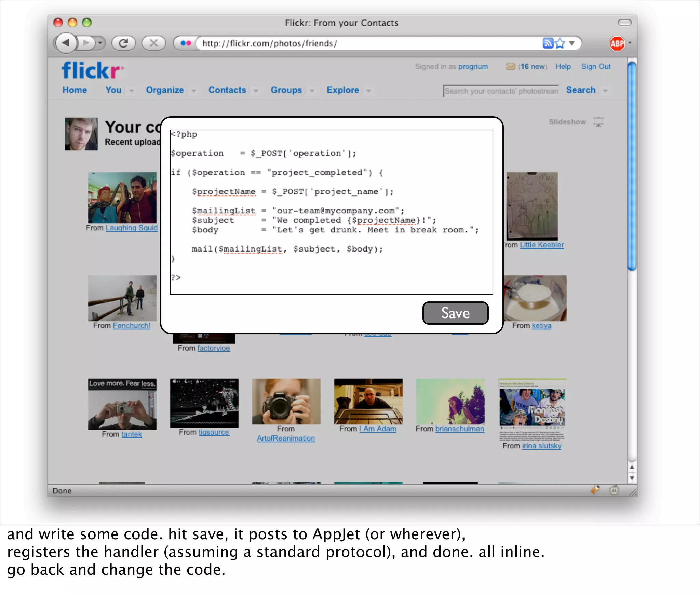
Task: Click the Slideshow screen icon
Action: click(x=598, y=122)
